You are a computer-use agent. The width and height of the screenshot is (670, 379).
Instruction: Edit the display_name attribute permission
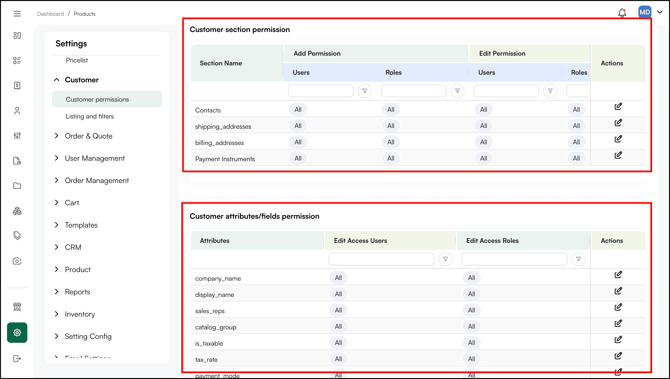(x=618, y=291)
